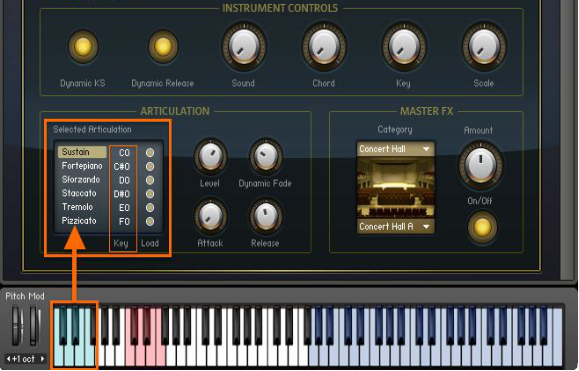Select the Pizzicato articulation
The width and height of the screenshot is (579, 371).
tap(79, 221)
